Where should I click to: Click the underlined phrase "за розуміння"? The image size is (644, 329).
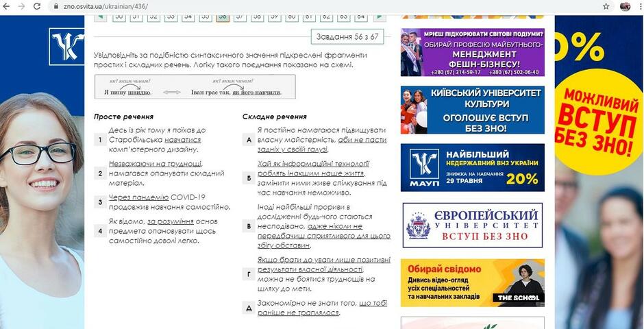171,222
